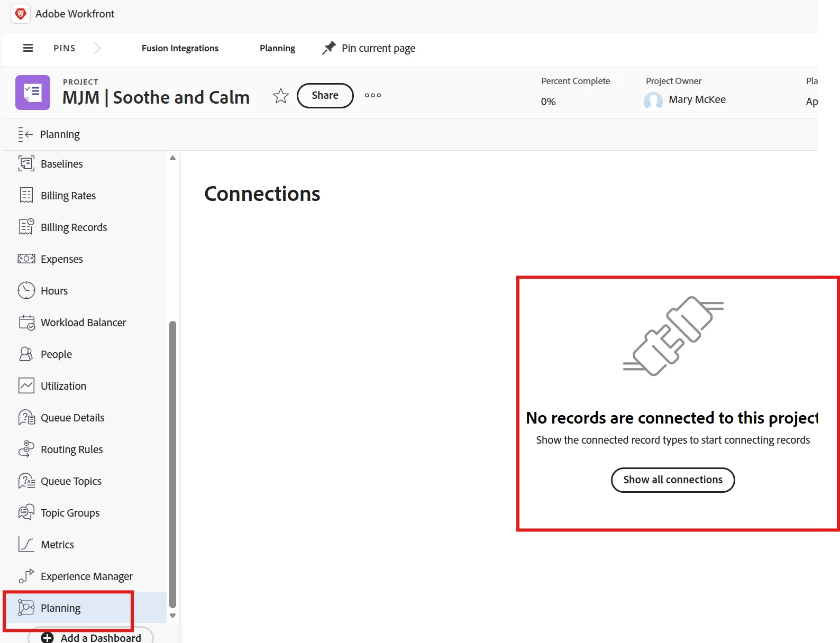Favorite the project with the star

[x=280, y=96]
